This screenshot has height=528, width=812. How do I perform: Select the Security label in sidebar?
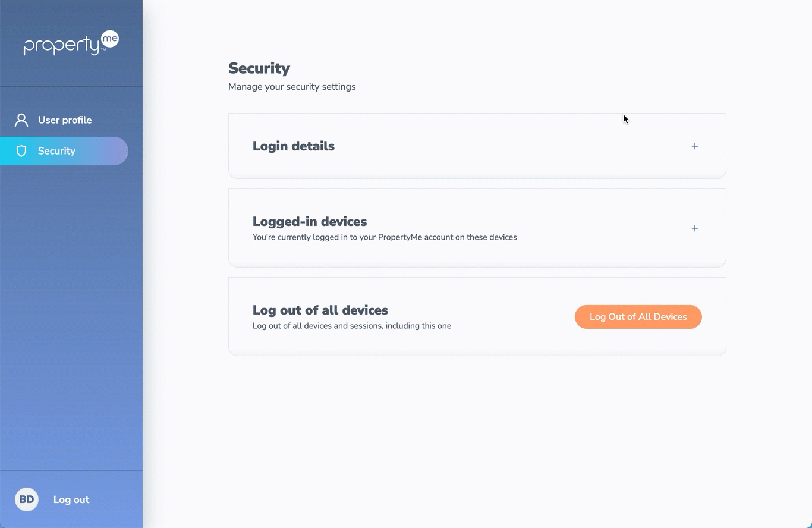click(x=56, y=151)
